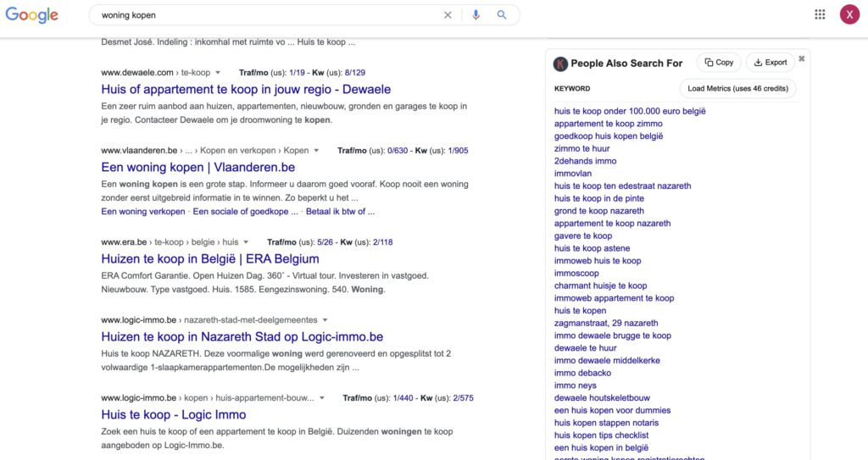Open Huis te koop - Logic Immo result
868x460 pixels.
[x=173, y=414]
